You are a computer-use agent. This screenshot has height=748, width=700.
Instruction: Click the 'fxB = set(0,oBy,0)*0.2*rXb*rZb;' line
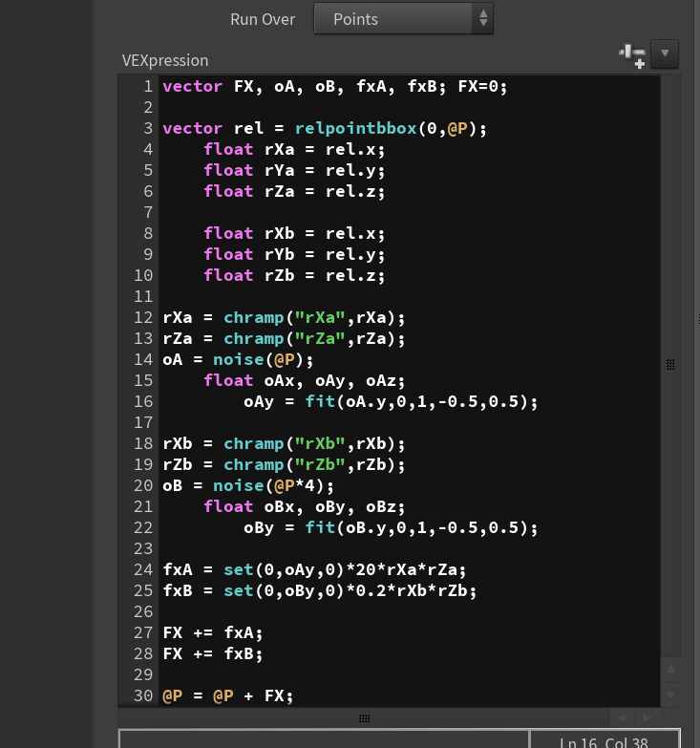coord(320,590)
